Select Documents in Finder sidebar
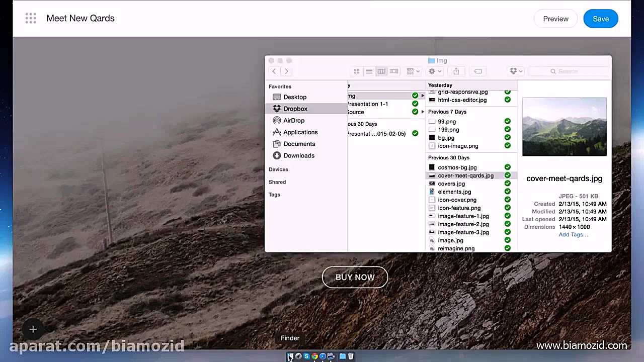The width and height of the screenshot is (644, 362). pyautogui.click(x=299, y=144)
